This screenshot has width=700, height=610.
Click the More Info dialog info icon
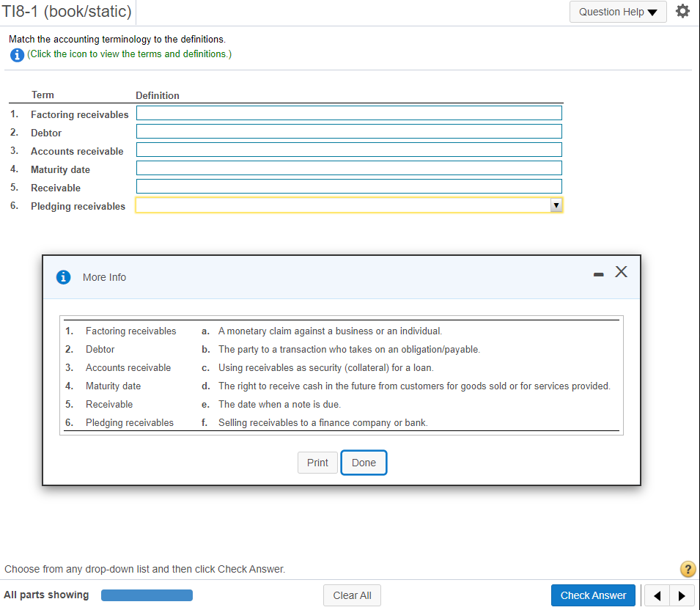63,277
